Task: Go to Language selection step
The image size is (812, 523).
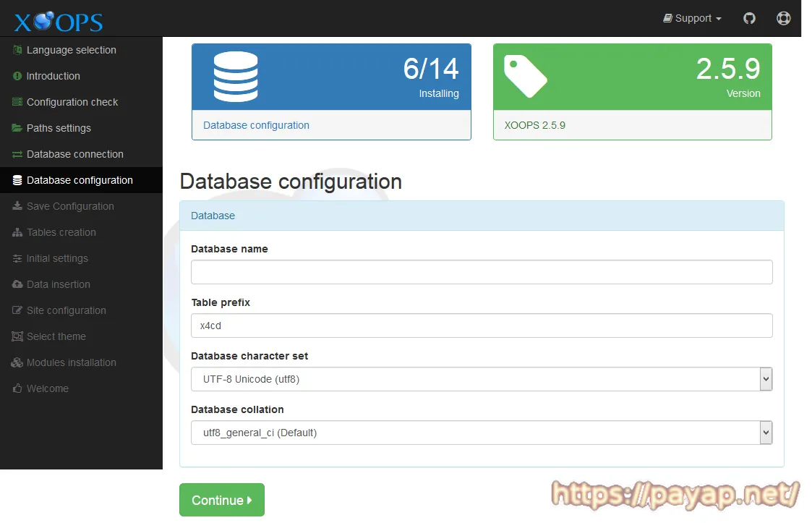Action: coord(71,50)
